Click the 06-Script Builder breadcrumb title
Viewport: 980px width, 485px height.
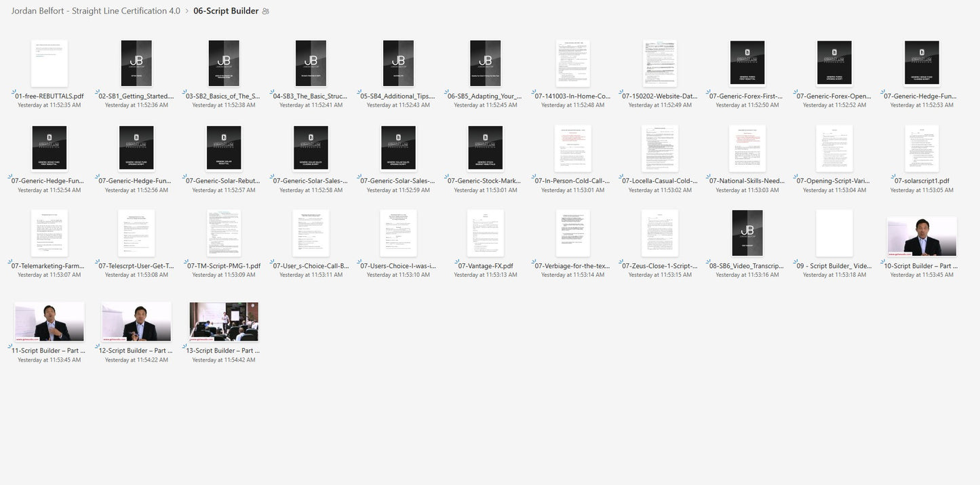tap(226, 11)
